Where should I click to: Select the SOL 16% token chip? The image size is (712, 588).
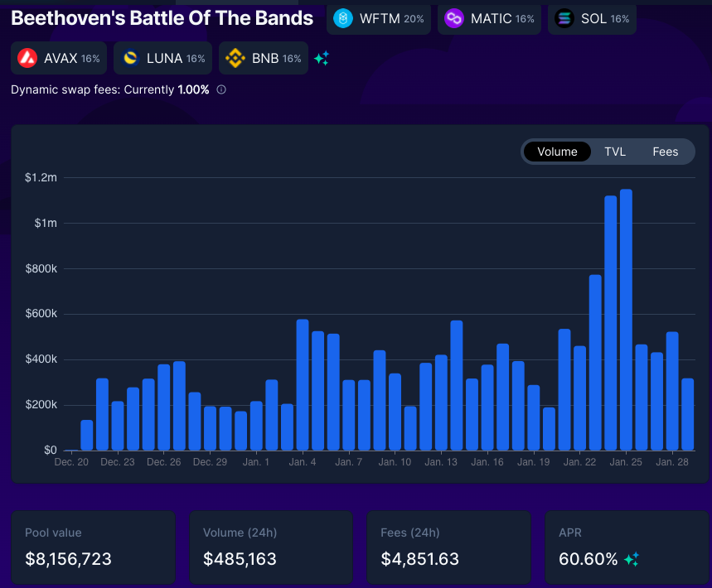tap(592, 18)
